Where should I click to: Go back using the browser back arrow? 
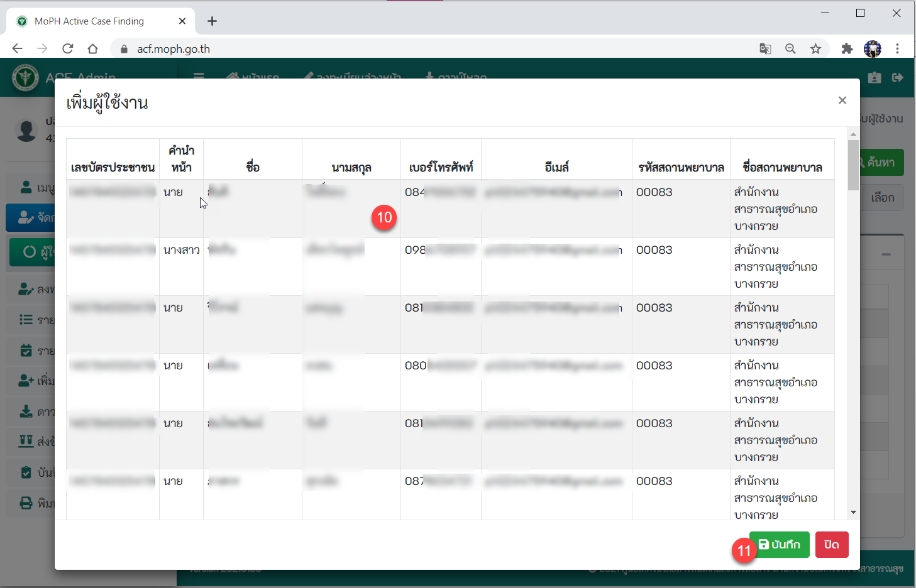(17, 49)
